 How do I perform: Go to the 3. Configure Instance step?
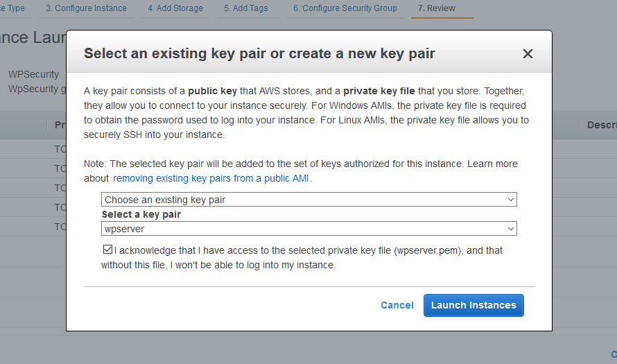click(86, 8)
